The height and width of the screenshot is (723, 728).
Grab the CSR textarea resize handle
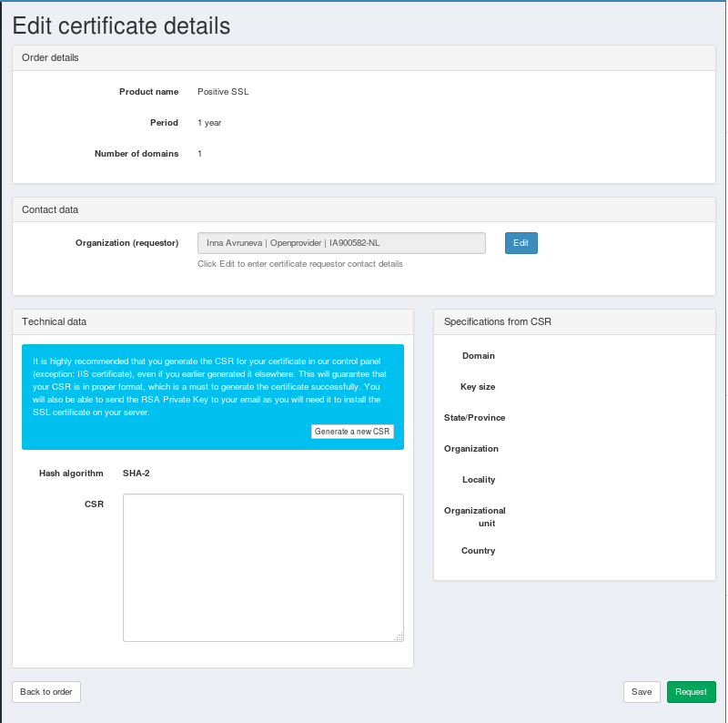[x=399, y=636]
